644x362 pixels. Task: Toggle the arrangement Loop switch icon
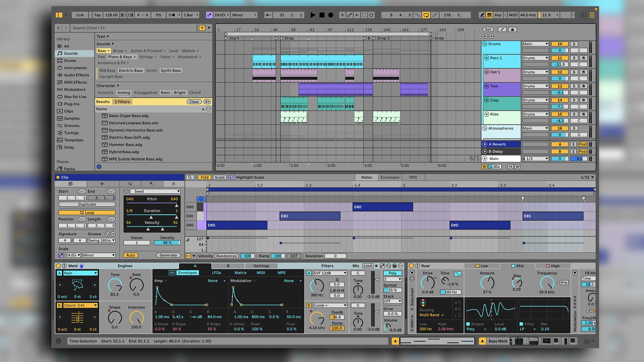(x=426, y=15)
